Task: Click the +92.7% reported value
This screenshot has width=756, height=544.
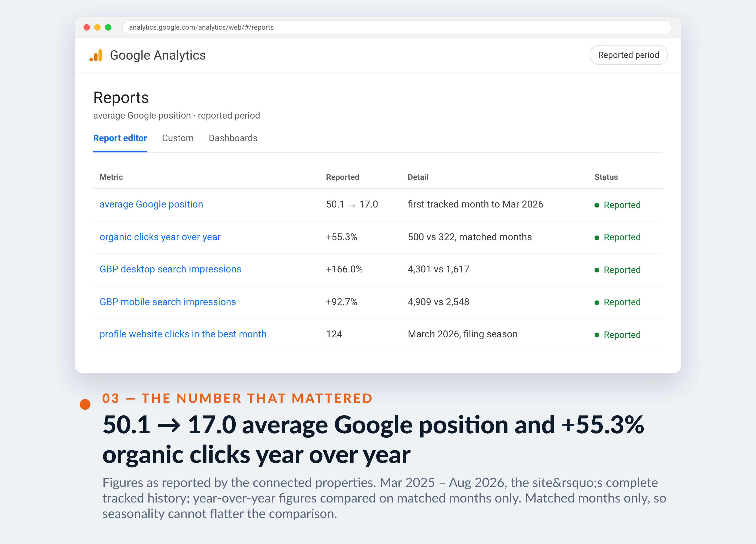Action: click(x=342, y=302)
